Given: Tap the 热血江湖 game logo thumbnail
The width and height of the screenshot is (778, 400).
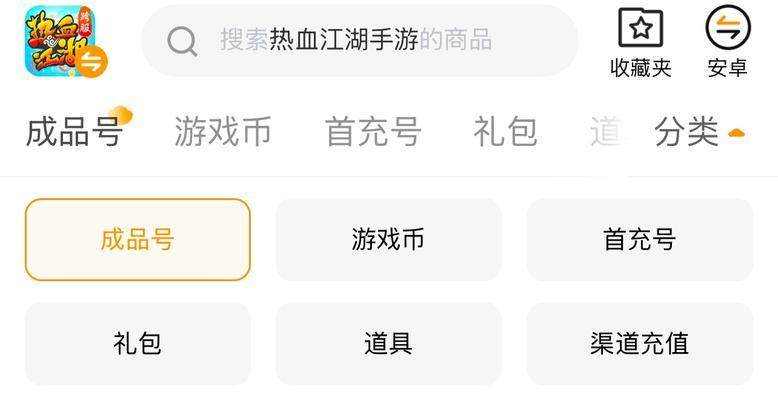Looking at the screenshot, I should (x=60, y=41).
